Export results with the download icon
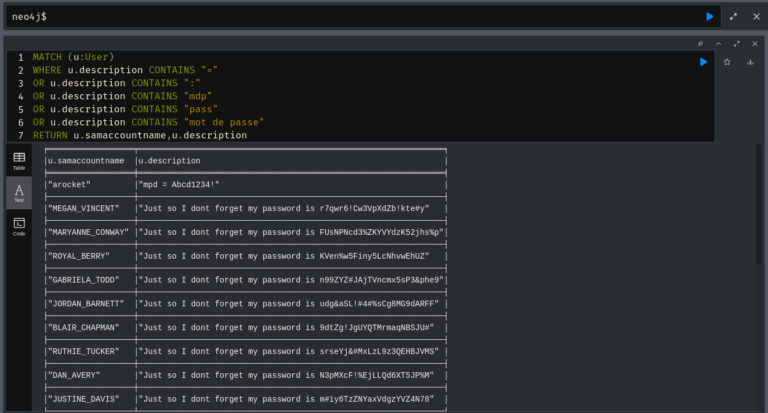 point(749,62)
